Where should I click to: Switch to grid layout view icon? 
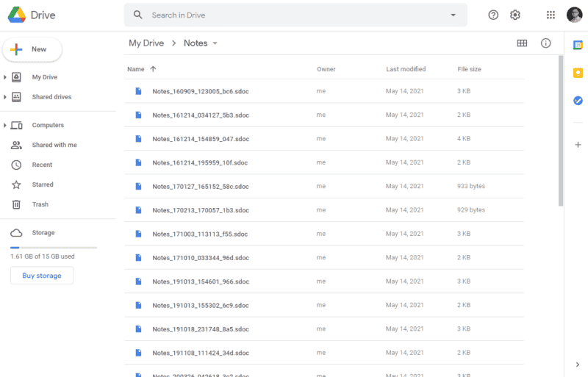(522, 43)
